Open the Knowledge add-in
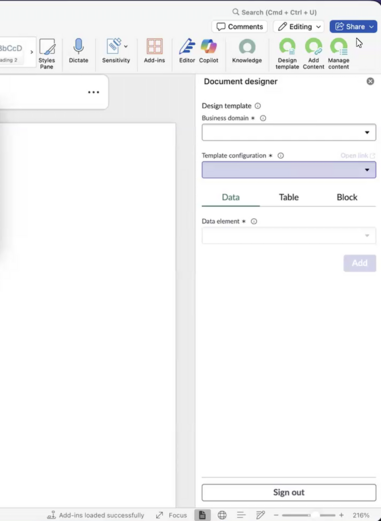The image size is (381, 521). [x=247, y=51]
